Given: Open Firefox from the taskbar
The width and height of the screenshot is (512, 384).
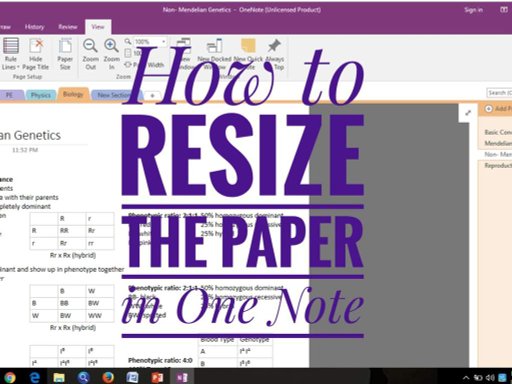Looking at the screenshot, I should pyautogui.click(x=108, y=377).
